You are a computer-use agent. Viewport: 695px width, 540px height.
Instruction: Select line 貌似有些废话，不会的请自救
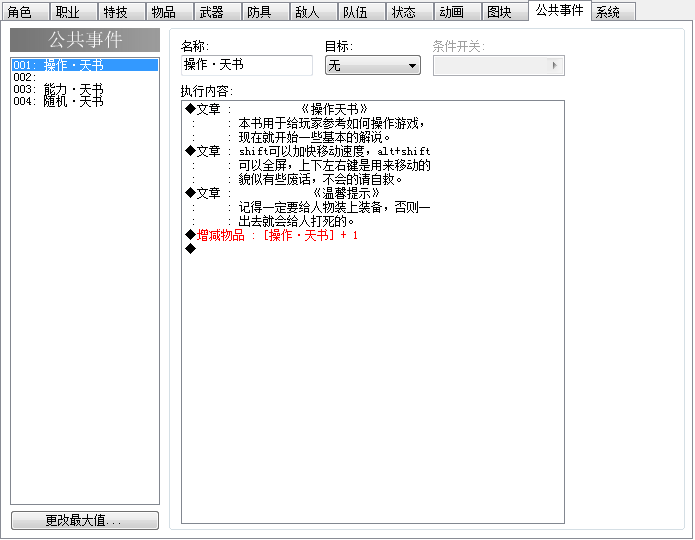tap(372, 179)
